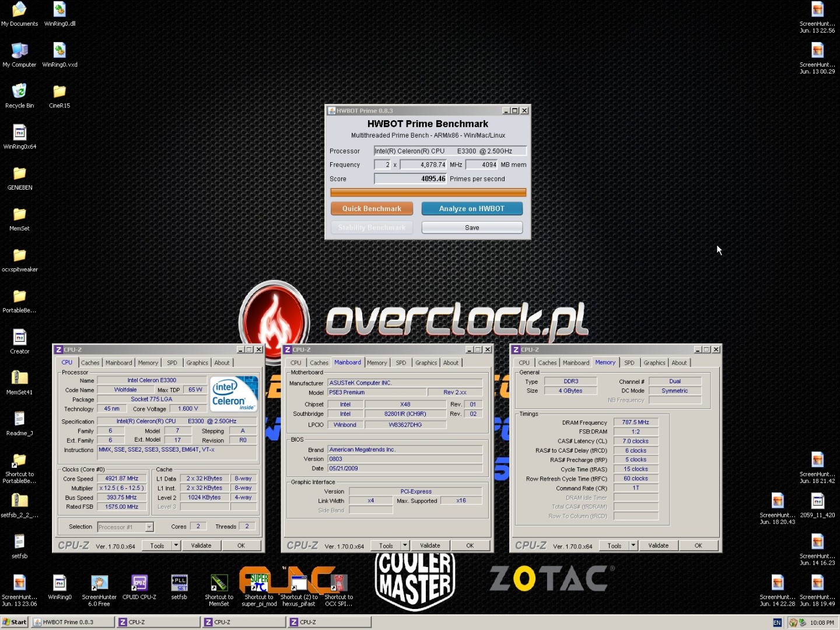Viewport: 840px width, 630px height.
Task: Select the 2059_11_420 file icon
Action: click(x=817, y=505)
